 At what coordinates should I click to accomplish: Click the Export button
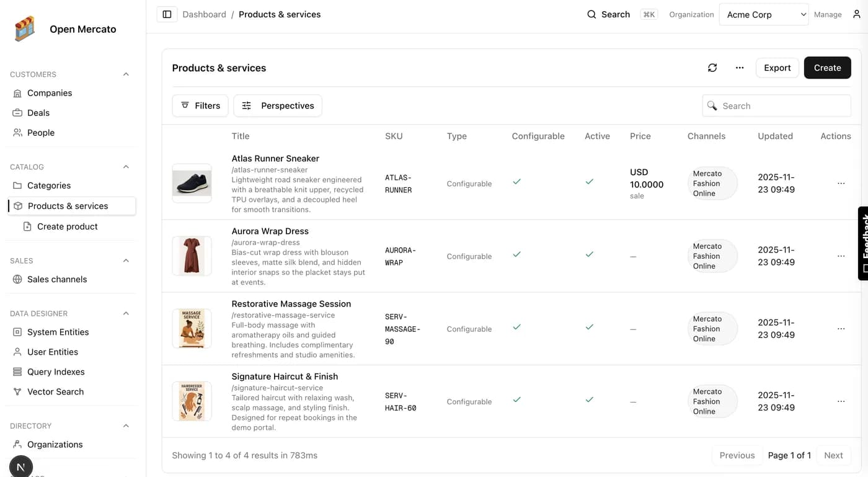click(x=777, y=68)
